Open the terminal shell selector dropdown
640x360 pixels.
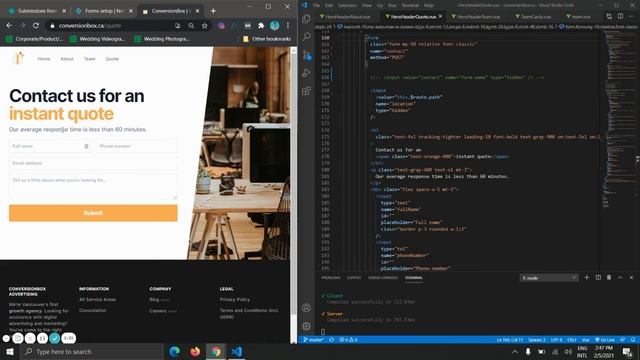(x=549, y=278)
